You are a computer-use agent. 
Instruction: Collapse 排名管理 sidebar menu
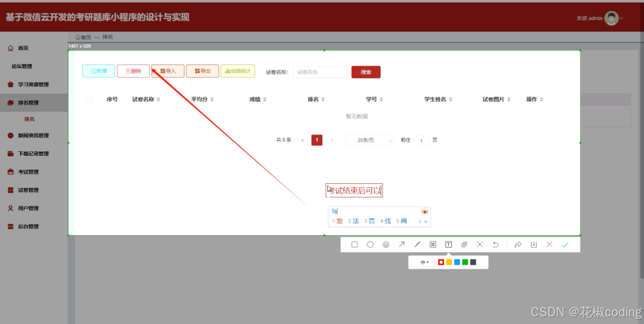34,102
